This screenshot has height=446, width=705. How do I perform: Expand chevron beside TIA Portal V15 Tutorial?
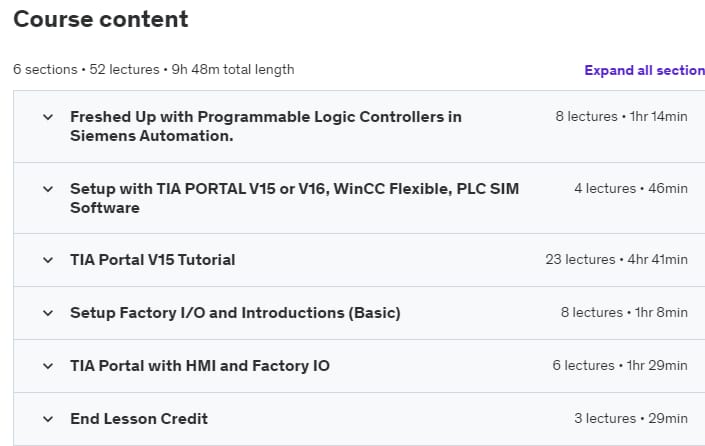click(x=47, y=260)
